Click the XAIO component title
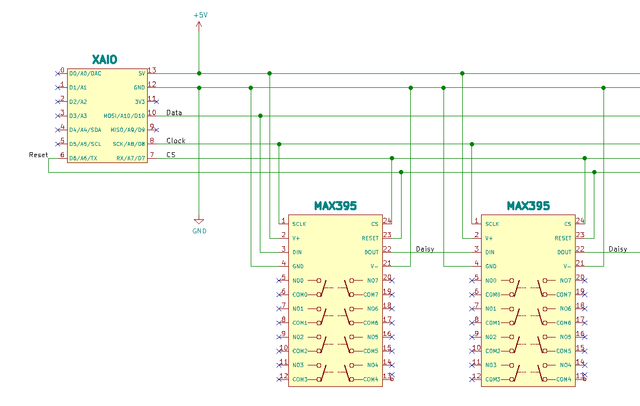Screen dimensions: 640x406 [x=104, y=60]
